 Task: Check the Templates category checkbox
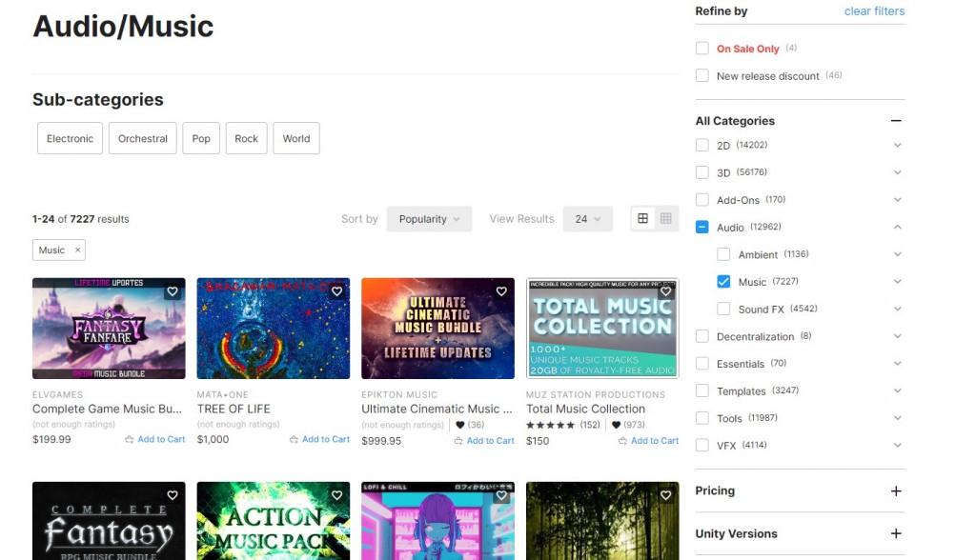(x=702, y=390)
